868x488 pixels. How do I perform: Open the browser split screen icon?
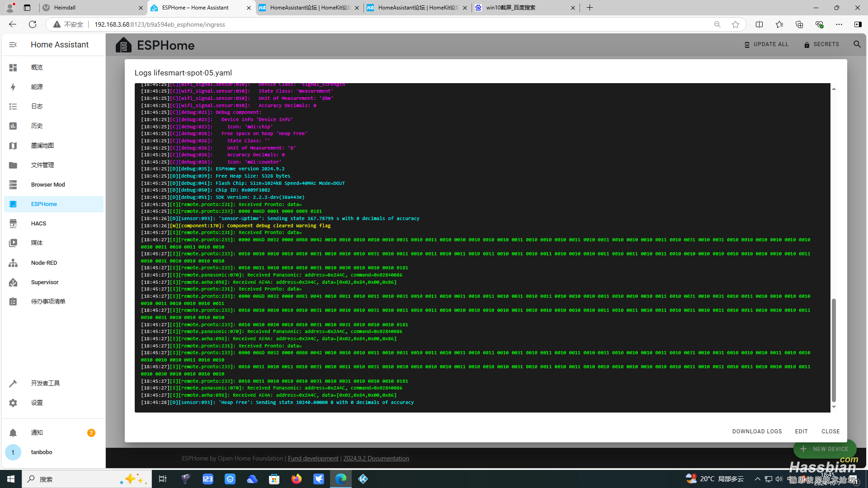tap(759, 24)
